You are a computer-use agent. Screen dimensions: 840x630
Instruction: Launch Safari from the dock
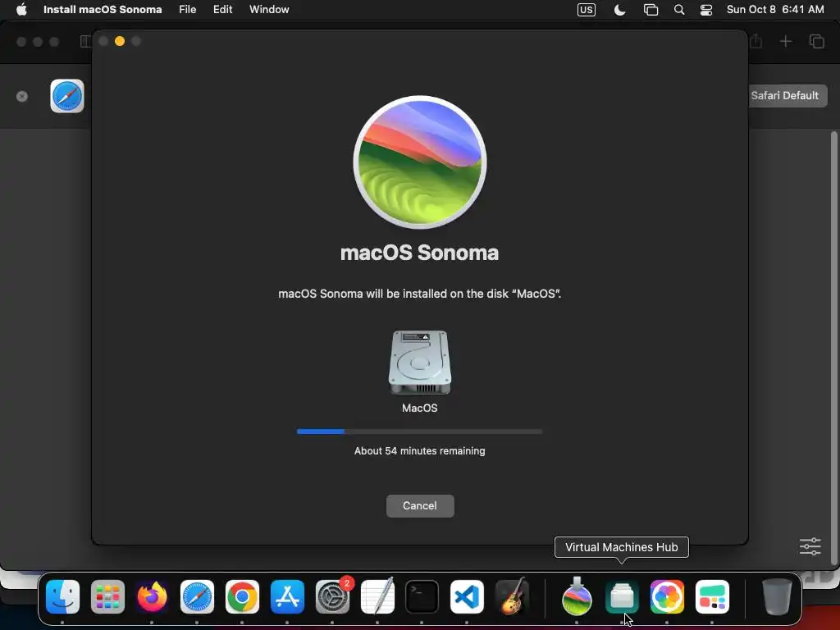click(x=197, y=597)
